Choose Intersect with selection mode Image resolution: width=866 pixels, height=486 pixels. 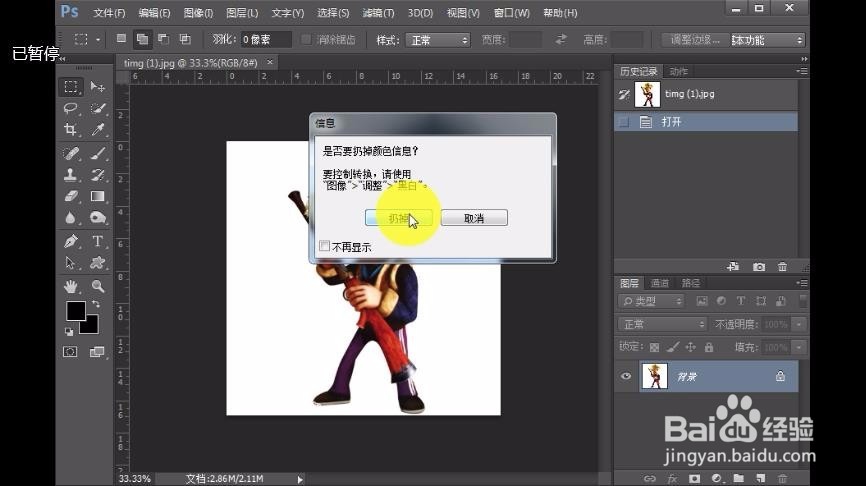[x=185, y=39]
